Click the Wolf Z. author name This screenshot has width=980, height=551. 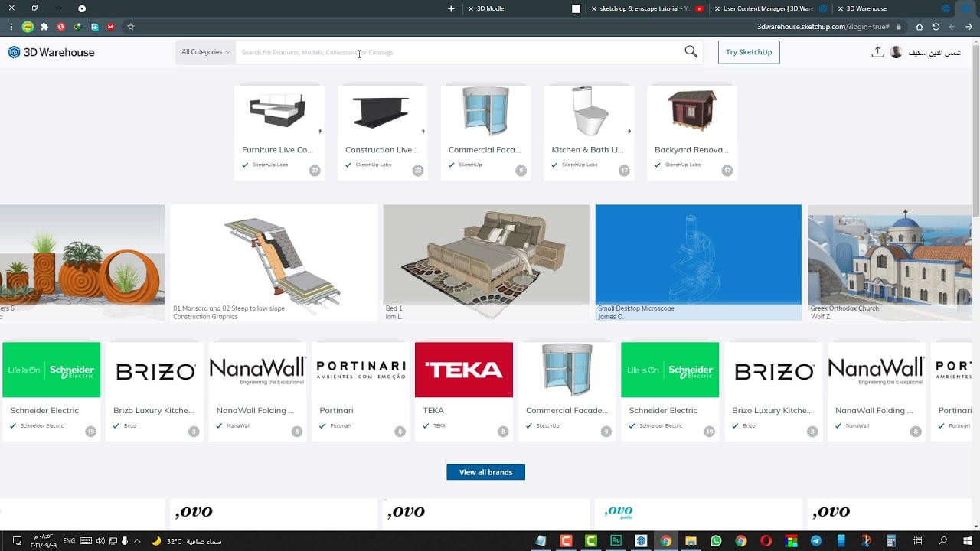pos(821,316)
